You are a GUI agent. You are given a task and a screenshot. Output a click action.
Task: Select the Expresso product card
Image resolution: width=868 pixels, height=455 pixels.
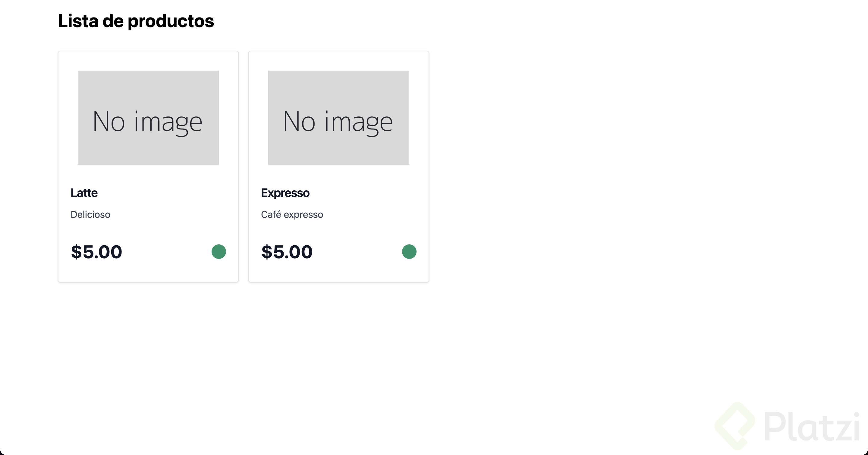pos(339,229)
